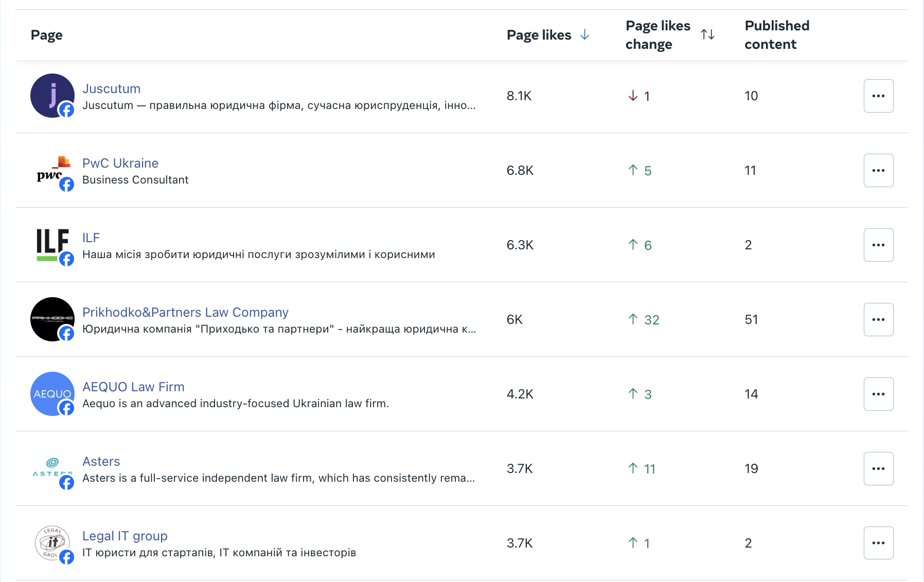Screen dimensions: 924x582
Task: Open the Juscutum page link
Action: coord(111,88)
